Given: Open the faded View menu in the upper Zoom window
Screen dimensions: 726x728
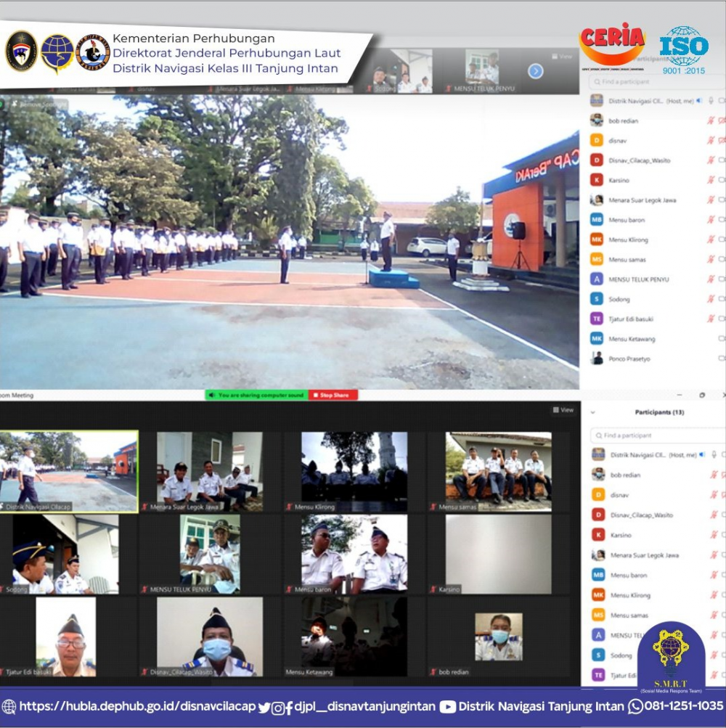Looking at the screenshot, I should [x=562, y=56].
